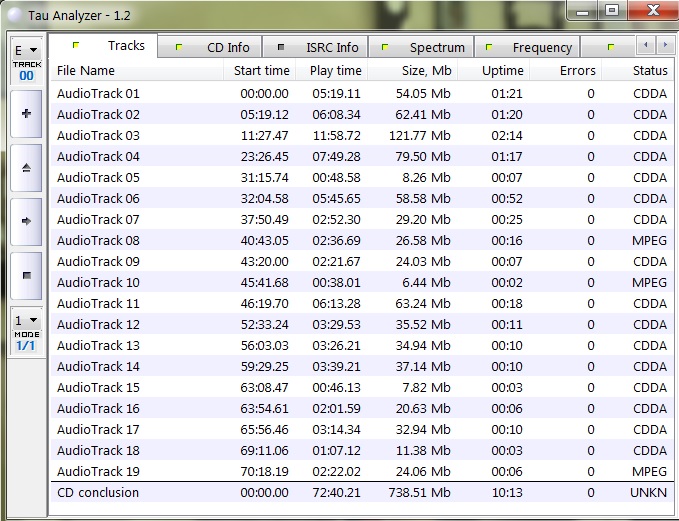Image resolution: width=679 pixels, height=521 pixels.
Task: Expand the mode 1 dropdown
Action: pos(26,321)
